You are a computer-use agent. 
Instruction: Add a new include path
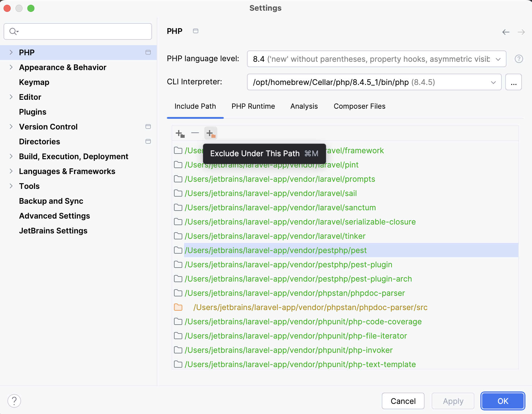click(179, 133)
